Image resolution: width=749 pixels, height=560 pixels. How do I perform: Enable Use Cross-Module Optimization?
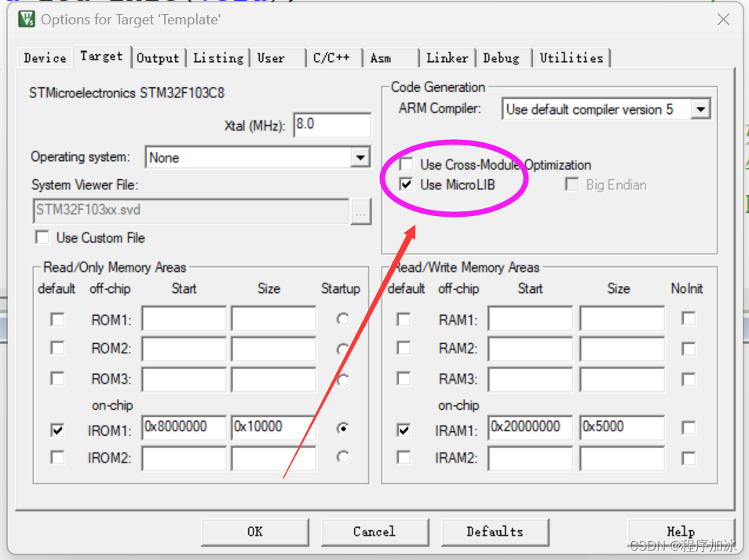[x=406, y=164]
